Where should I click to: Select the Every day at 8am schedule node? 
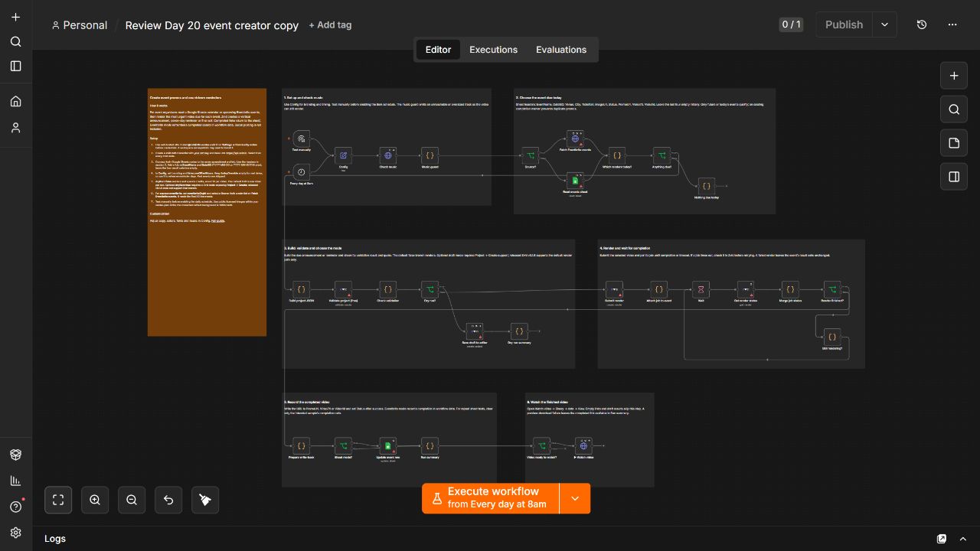[x=302, y=172]
